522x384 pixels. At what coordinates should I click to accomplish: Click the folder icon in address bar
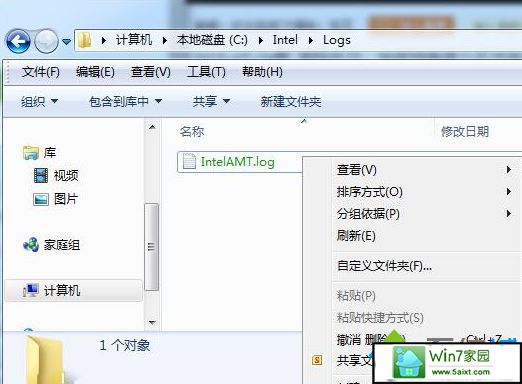(85, 40)
